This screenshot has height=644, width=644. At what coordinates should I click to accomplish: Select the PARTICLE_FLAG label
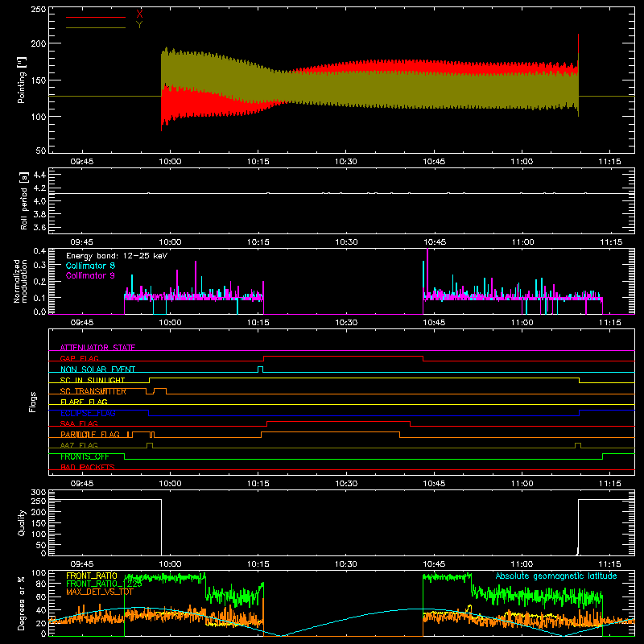(90, 435)
